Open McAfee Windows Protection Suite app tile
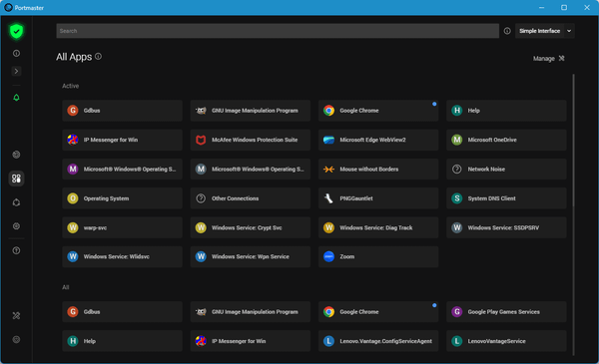This screenshot has height=364, width=599. pos(251,140)
